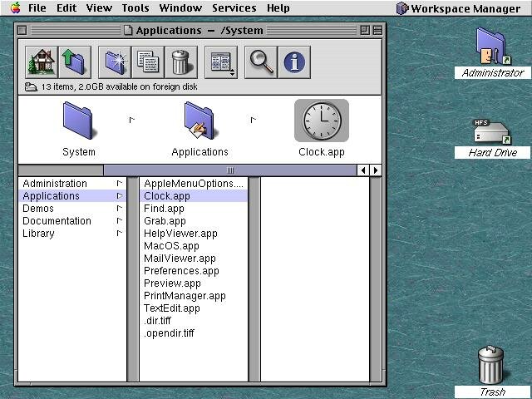Click the second column vertical scrollbar

(254, 279)
